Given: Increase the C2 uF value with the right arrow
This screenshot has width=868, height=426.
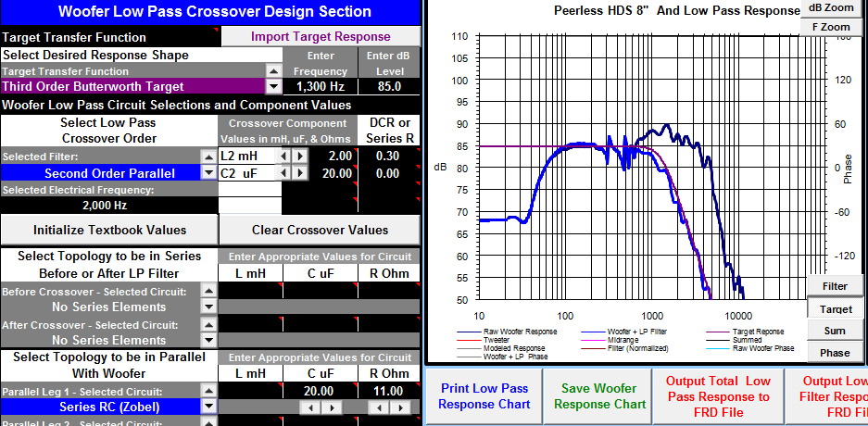Looking at the screenshot, I should pos(299,174).
